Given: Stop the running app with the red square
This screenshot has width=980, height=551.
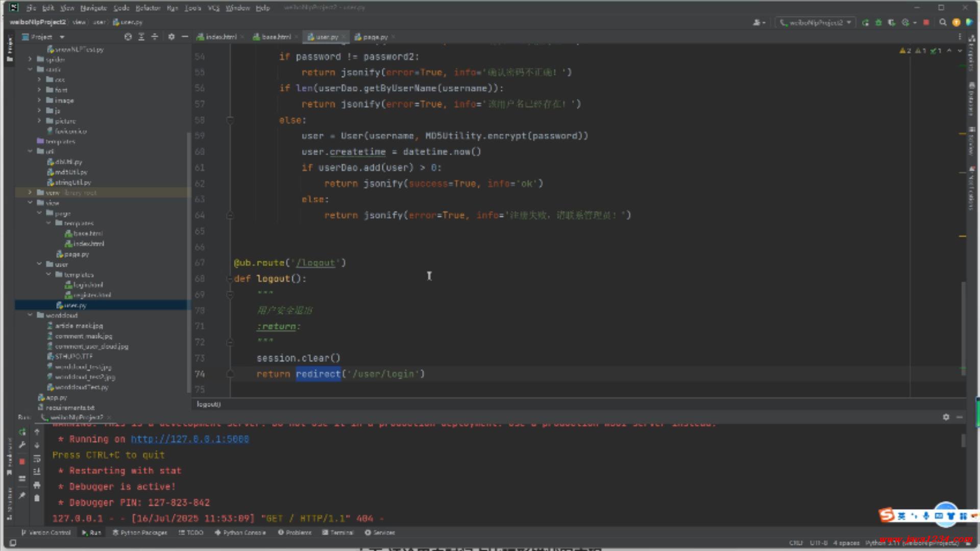Looking at the screenshot, I should (926, 22).
